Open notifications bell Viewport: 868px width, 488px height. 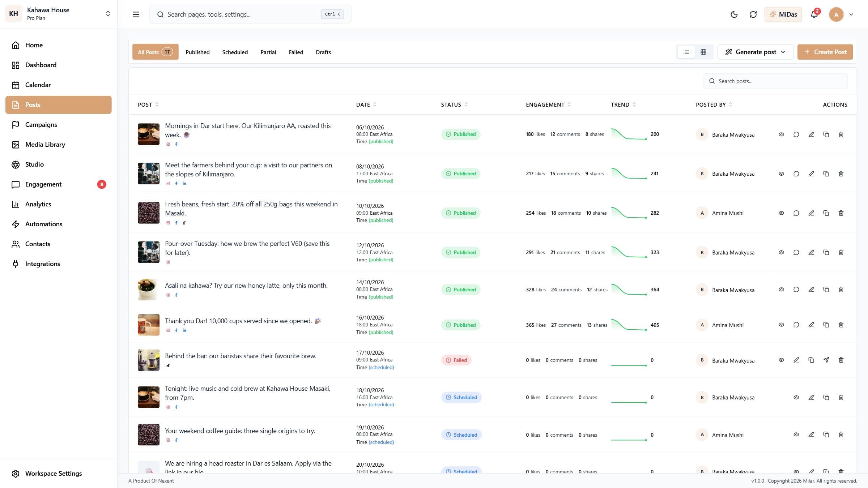click(814, 14)
